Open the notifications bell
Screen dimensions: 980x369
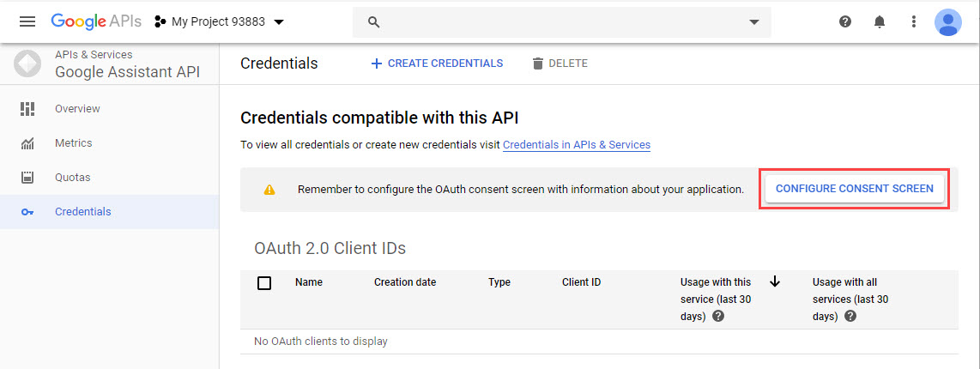click(880, 22)
